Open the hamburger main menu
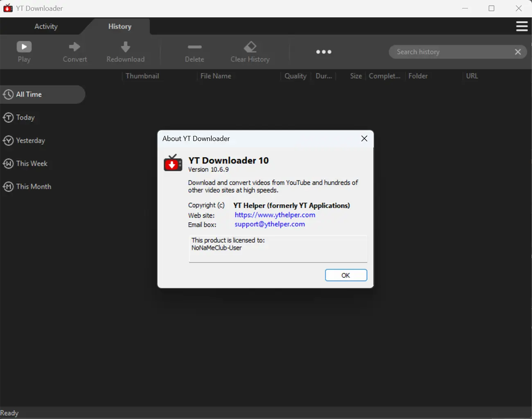The height and width of the screenshot is (419, 532). click(x=522, y=27)
